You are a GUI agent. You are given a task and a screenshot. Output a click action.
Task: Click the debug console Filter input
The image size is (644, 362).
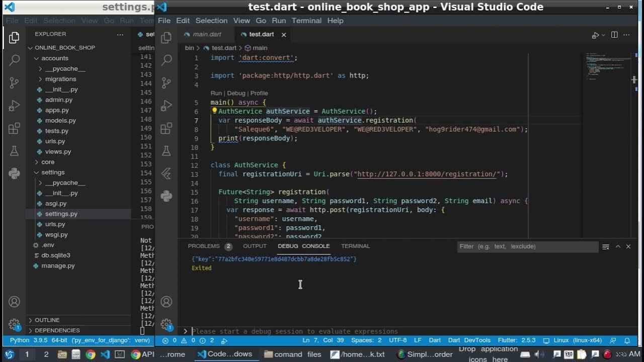click(x=528, y=246)
